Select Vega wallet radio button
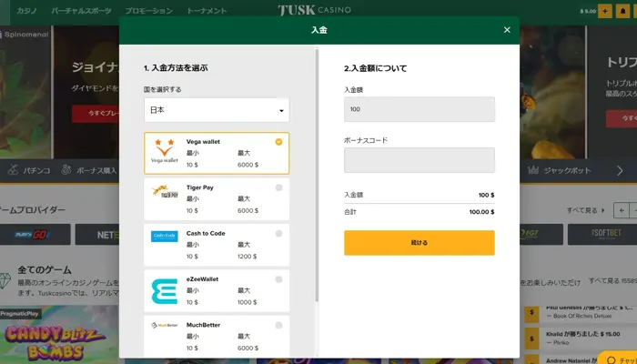Image resolution: width=637 pixels, height=364 pixels. click(278, 142)
